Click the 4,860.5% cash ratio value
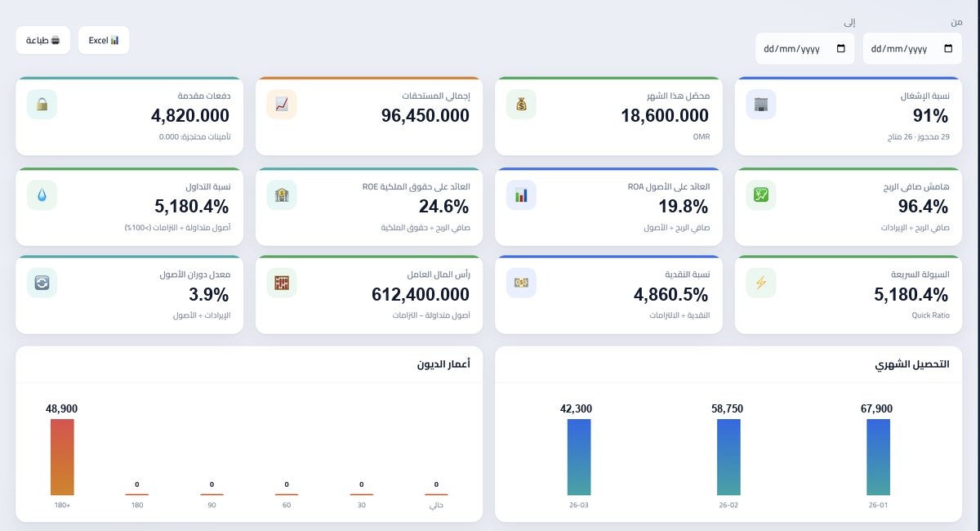Viewport: 980px width, 531px height. pyautogui.click(x=672, y=294)
